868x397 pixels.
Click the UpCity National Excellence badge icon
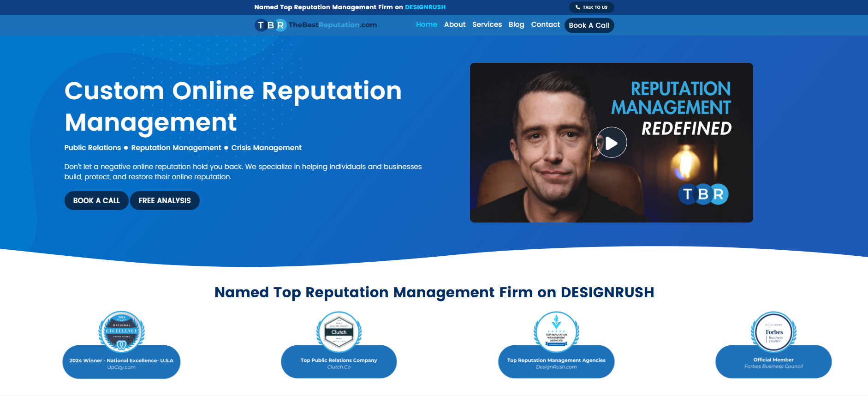point(121,331)
